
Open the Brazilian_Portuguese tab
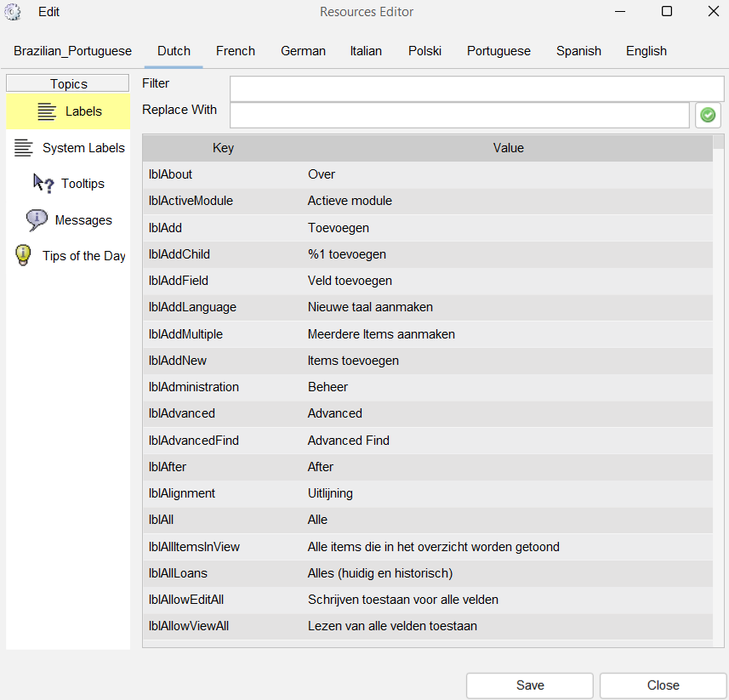coord(72,51)
